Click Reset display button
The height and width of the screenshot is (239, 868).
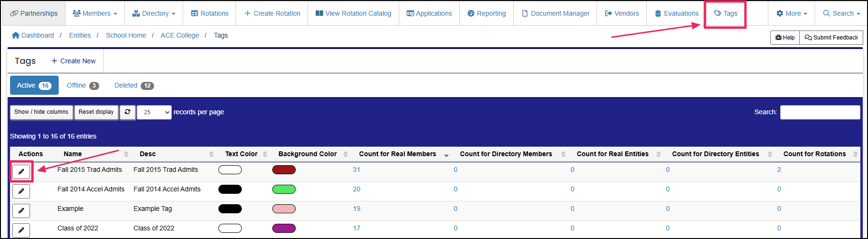[96, 112]
